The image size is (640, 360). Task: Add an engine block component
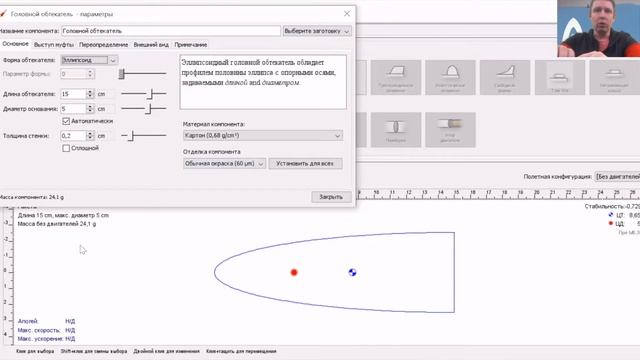point(450,130)
